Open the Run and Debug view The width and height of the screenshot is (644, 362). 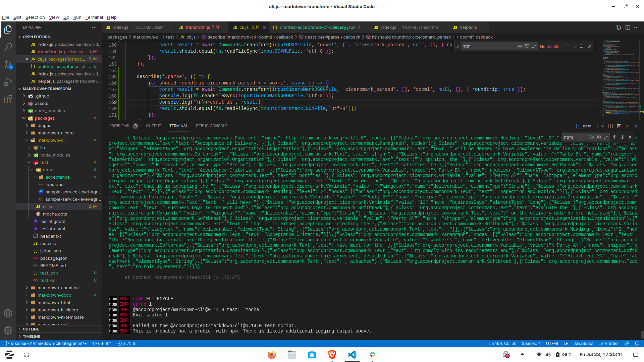tap(8, 82)
